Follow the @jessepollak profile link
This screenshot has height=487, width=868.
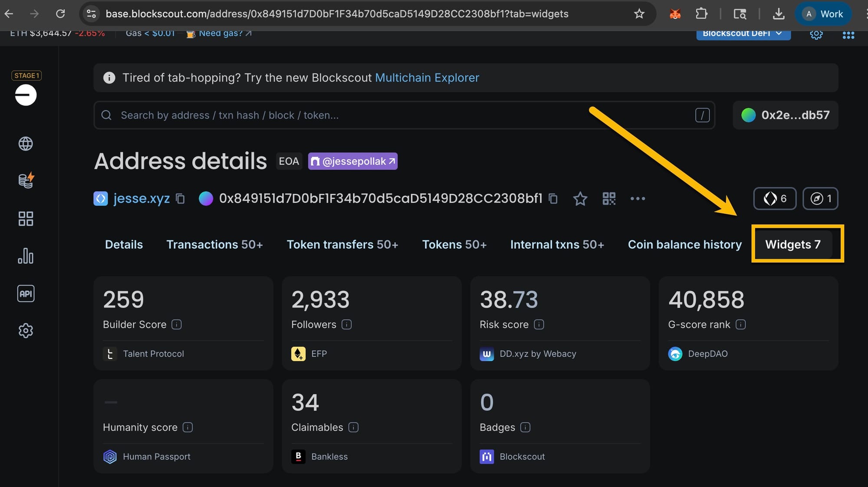click(x=352, y=161)
